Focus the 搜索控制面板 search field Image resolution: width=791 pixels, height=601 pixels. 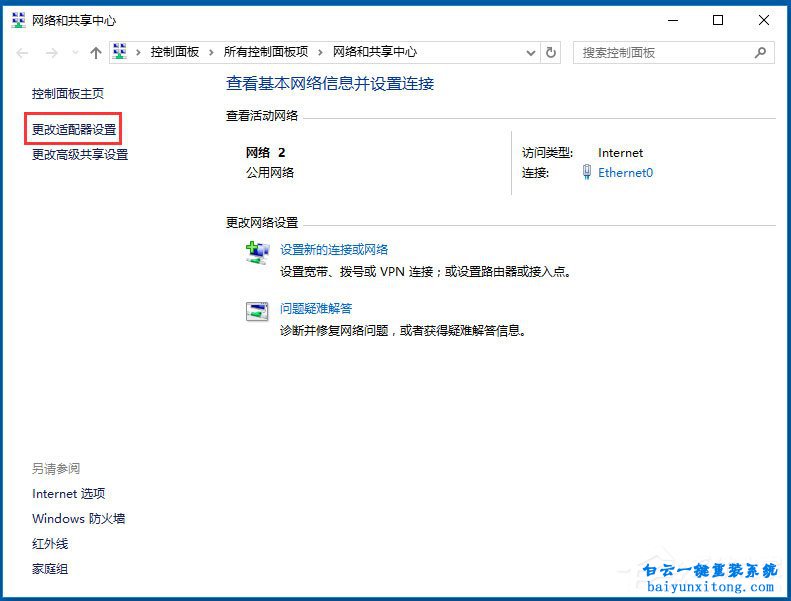[x=673, y=52]
